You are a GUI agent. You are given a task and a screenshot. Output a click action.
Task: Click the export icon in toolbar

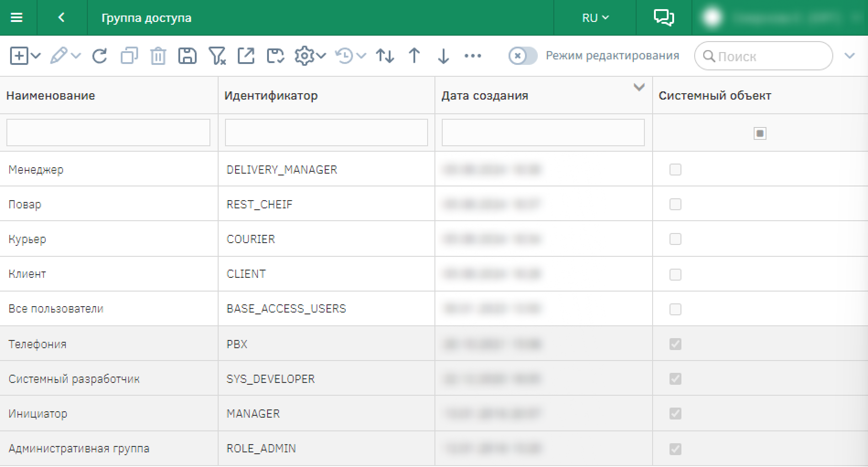[x=246, y=56]
